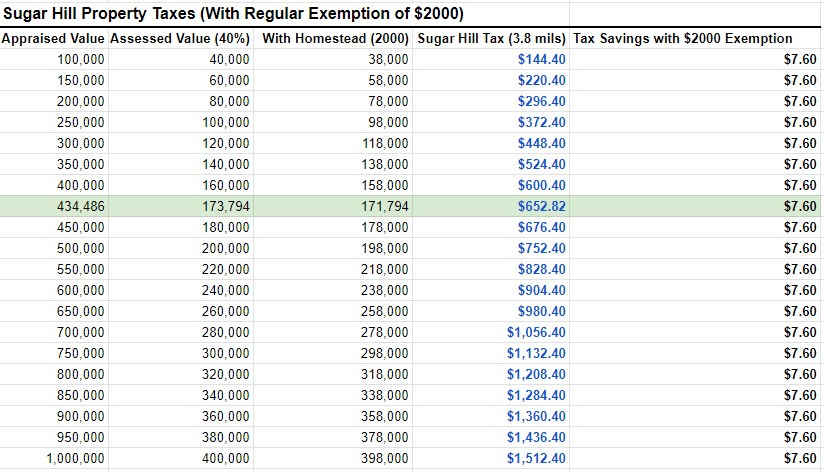
Task: Select tax cell $524.40
Action: click(x=542, y=165)
